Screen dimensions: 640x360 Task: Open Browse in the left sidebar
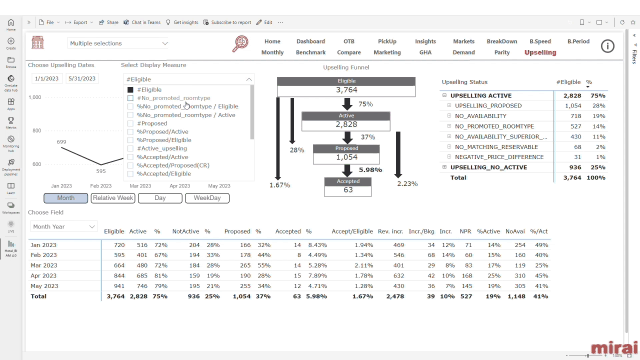coord(11,62)
